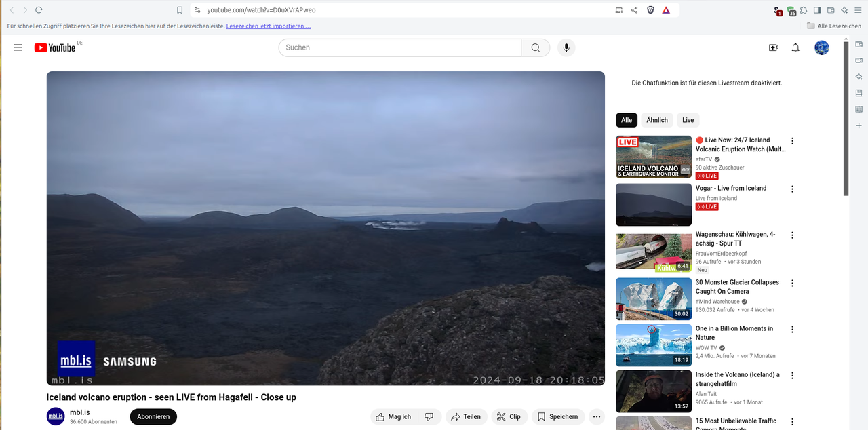Open the extension with badge 35

pos(791,11)
